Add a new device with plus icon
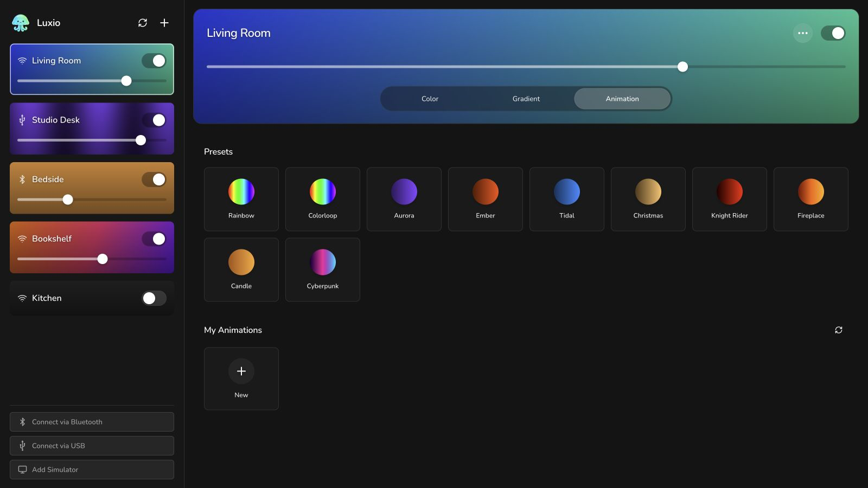 coord(164,23)
